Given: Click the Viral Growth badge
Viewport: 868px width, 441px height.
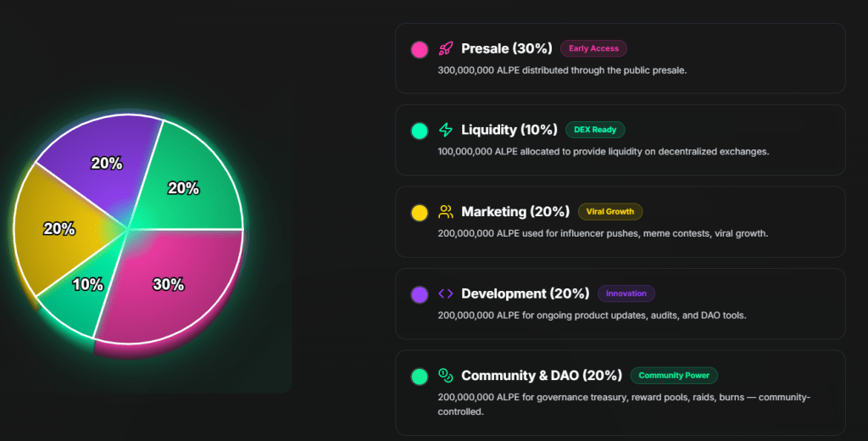Looking at the screenshot, I should 610,212.
